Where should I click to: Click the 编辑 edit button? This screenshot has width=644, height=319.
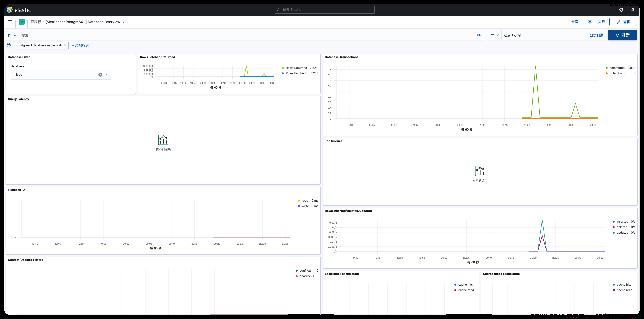623,22
